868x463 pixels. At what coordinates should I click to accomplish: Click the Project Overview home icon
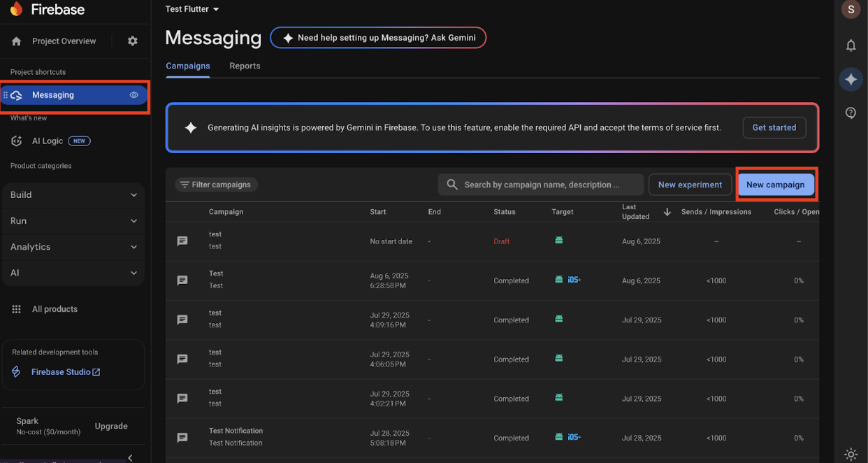pyautogui.click(x=17, y=41)
